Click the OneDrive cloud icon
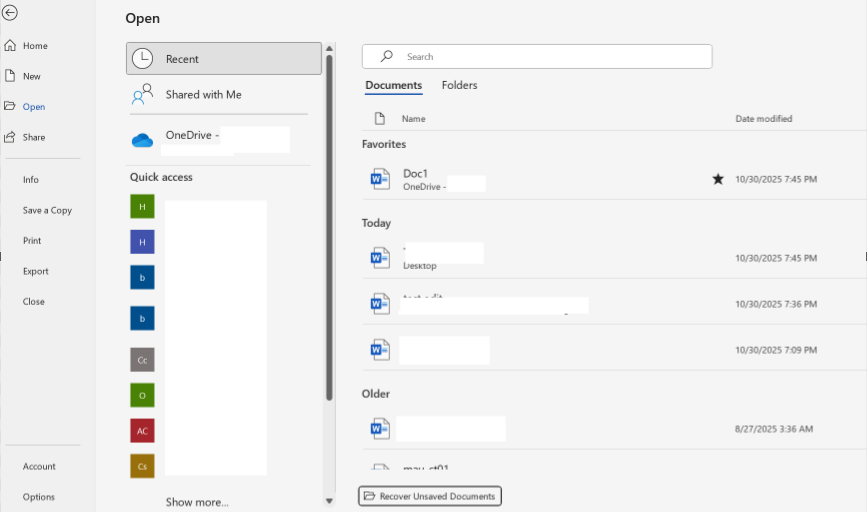Viewport: 867px width, 512px height. coord(143,140)
